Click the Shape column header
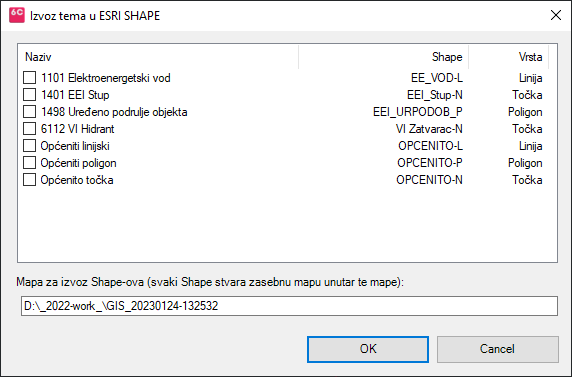Viewport: 572px width, 377px height. coord(384,57)
